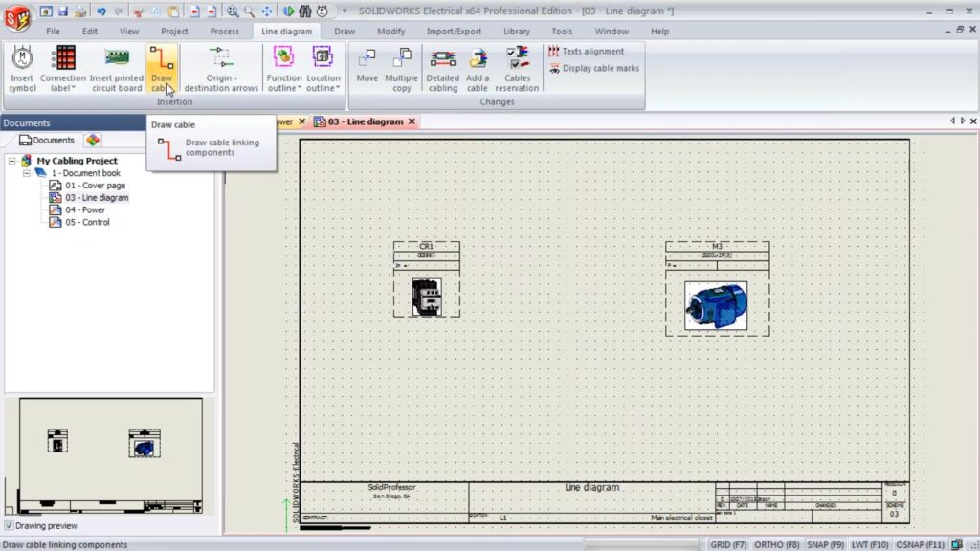The image size is (980, 551).
Task: Select Origin - destination arrows tool
Action: (221, 69)
